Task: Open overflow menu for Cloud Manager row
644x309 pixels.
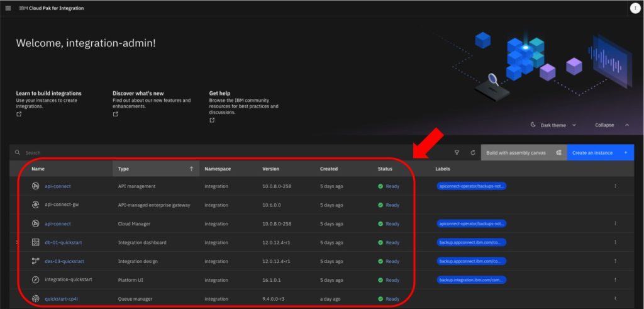Action: tap(615, 223)
